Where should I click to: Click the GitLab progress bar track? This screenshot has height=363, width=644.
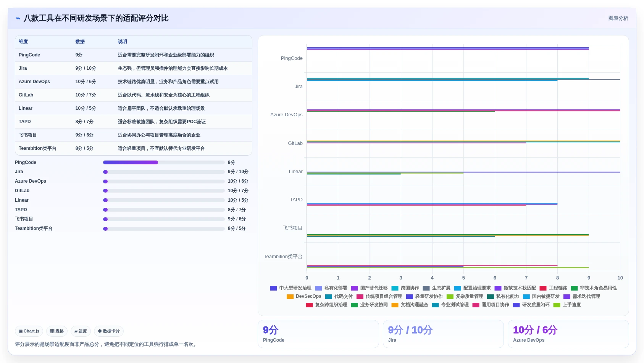click(164, 191)
